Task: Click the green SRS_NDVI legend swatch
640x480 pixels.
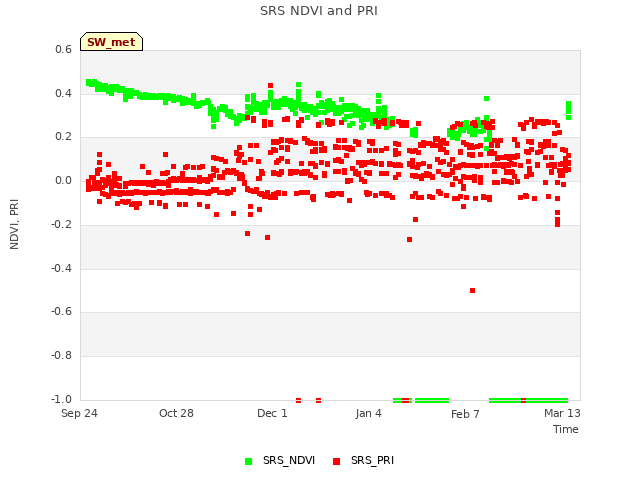Action: click(248, 461)
